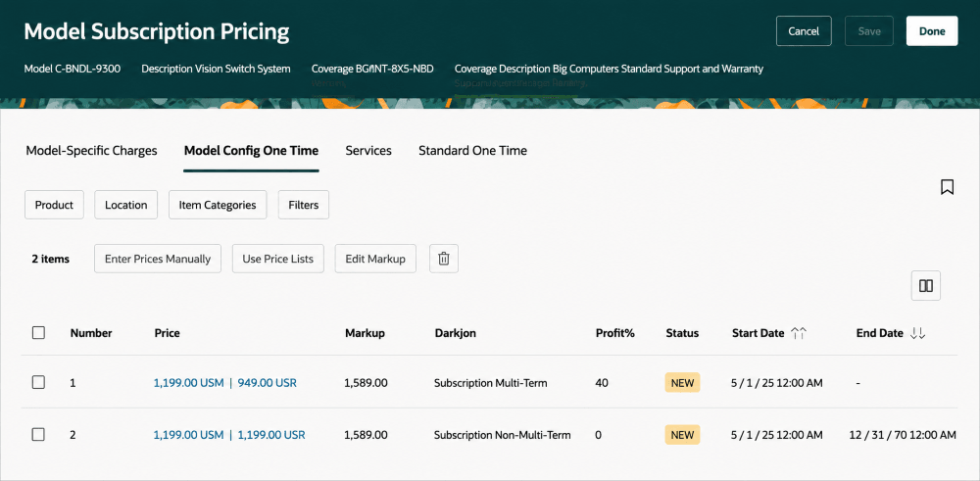Click the bookmark icon
Screen dimensions: 980x481
tap(947, 187)
